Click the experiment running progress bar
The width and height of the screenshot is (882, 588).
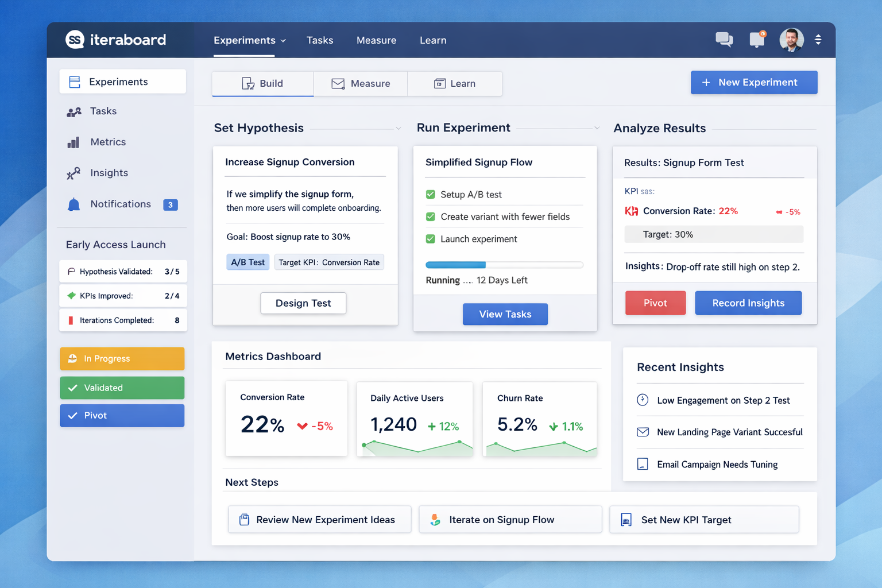[504, 265]
